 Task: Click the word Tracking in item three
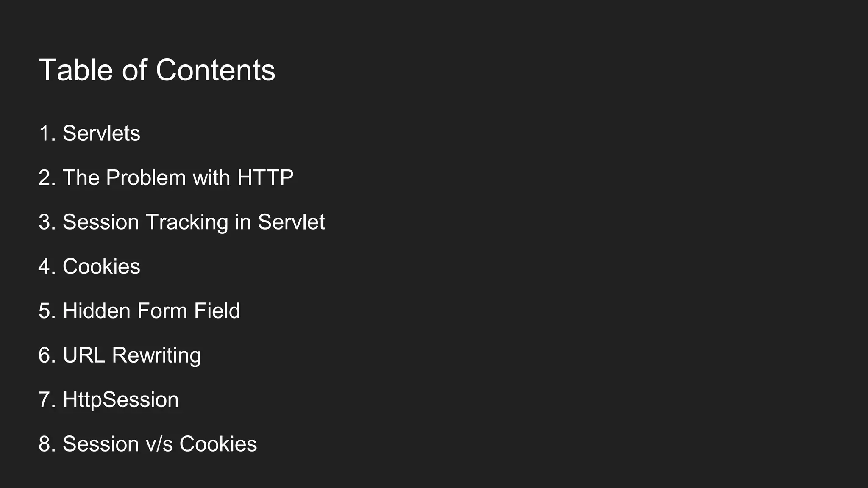tap(187, 222)
